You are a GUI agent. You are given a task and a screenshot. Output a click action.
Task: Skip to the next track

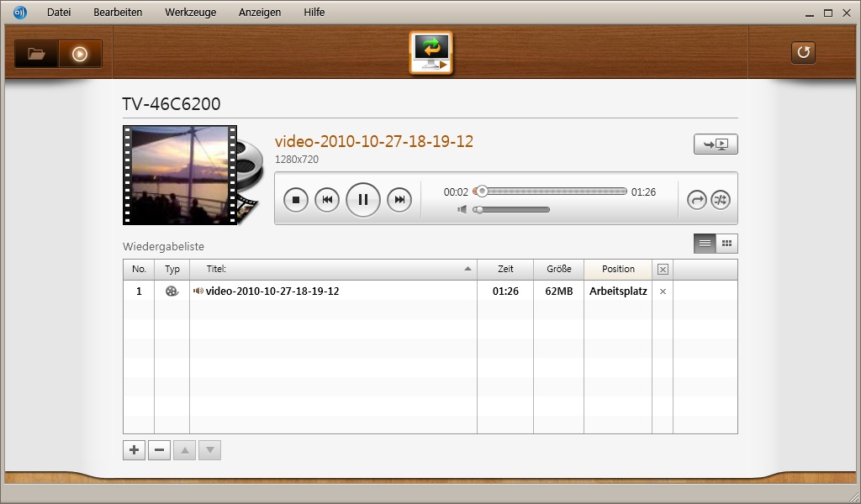(399, 199)
